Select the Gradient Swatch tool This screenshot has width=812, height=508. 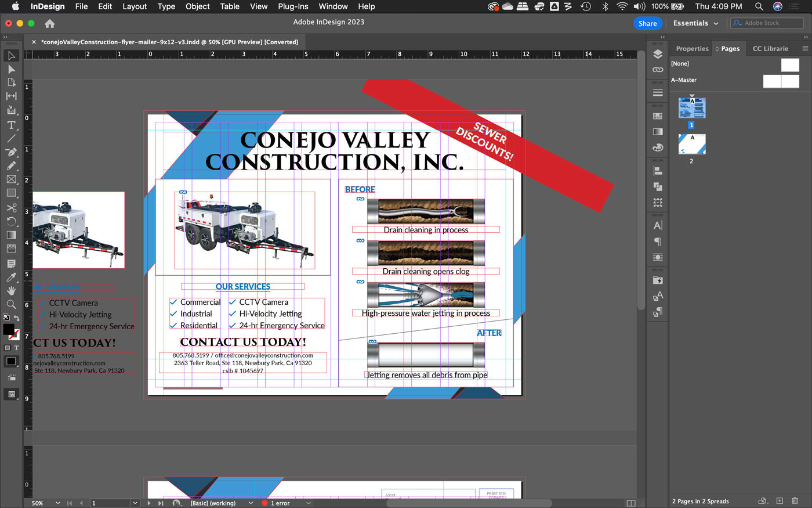pos(11,235)
